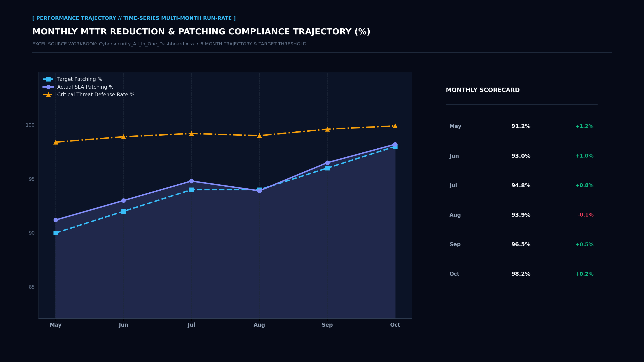Click the Aug Actual SLA circle data point
The image size is (644, 362).
[259, 191]
